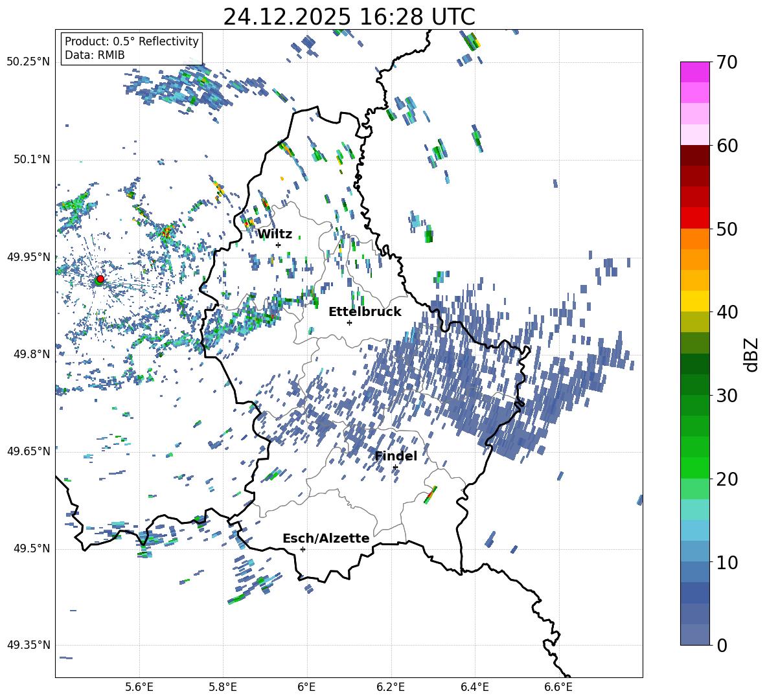Screen dimensions: 767x700
Task: Select the Ettelbruck city label
Action: tap(365, 311)
